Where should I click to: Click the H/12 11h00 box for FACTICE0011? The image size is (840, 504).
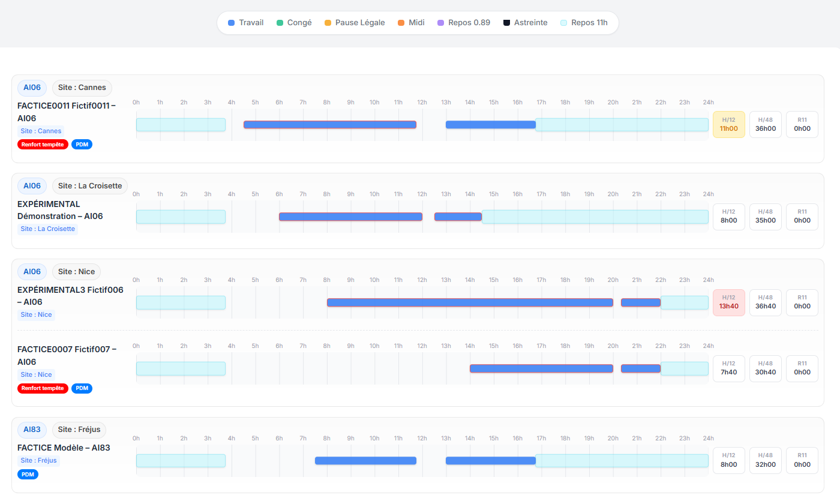(729, 125)
